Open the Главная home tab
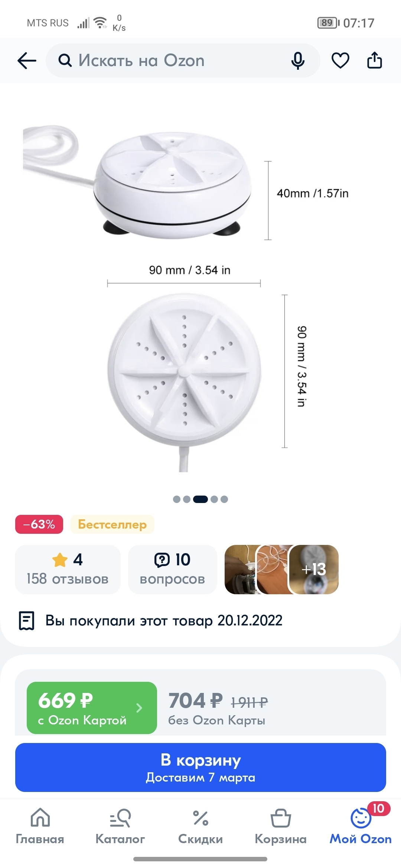 [40, 826]
